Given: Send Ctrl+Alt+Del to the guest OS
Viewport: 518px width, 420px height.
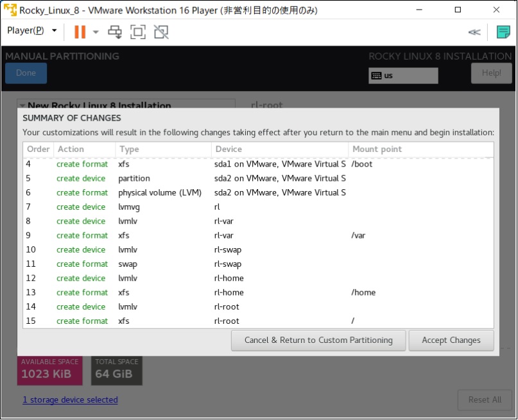Looking at the screenshot, I should click(x=116, y=31).
